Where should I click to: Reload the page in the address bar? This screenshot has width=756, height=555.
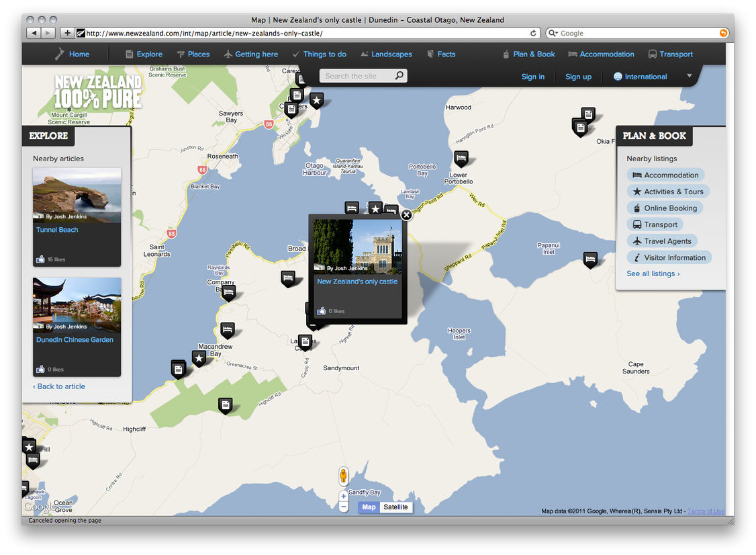tap(534, 33)
